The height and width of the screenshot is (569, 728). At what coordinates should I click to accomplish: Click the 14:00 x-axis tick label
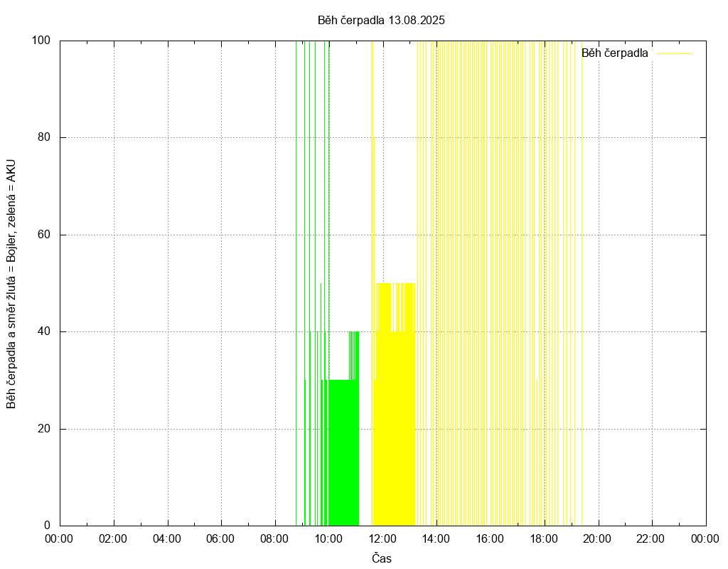[x=436, y=539]
